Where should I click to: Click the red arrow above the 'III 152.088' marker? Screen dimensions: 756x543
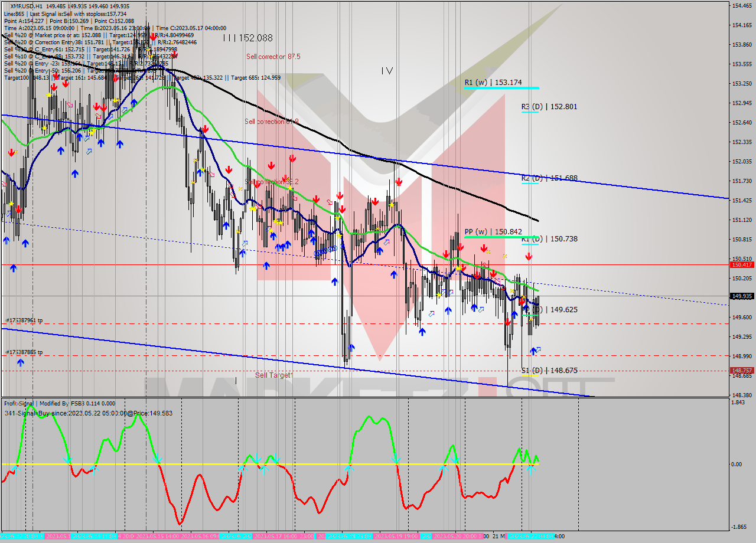click(153, 37)
